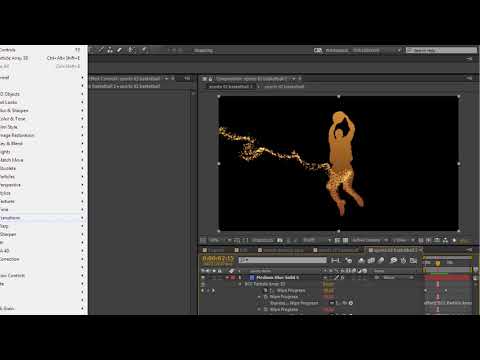Open the Composition Mini-Flowchart in timeline

[335, 260]
